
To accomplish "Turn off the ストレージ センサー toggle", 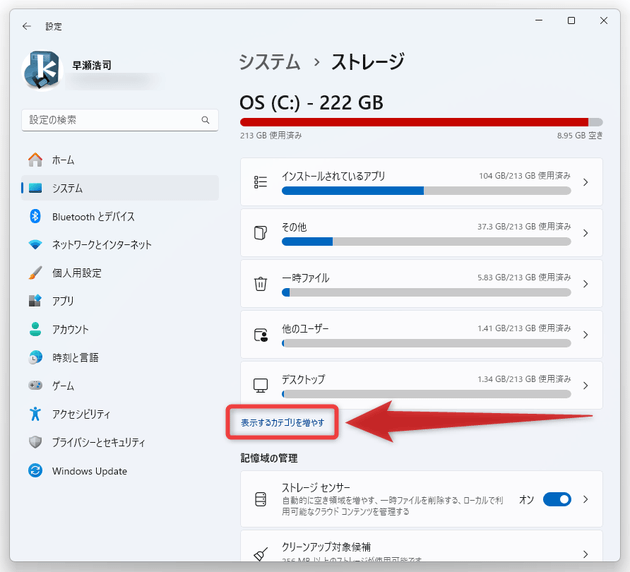I will point(557,499).
